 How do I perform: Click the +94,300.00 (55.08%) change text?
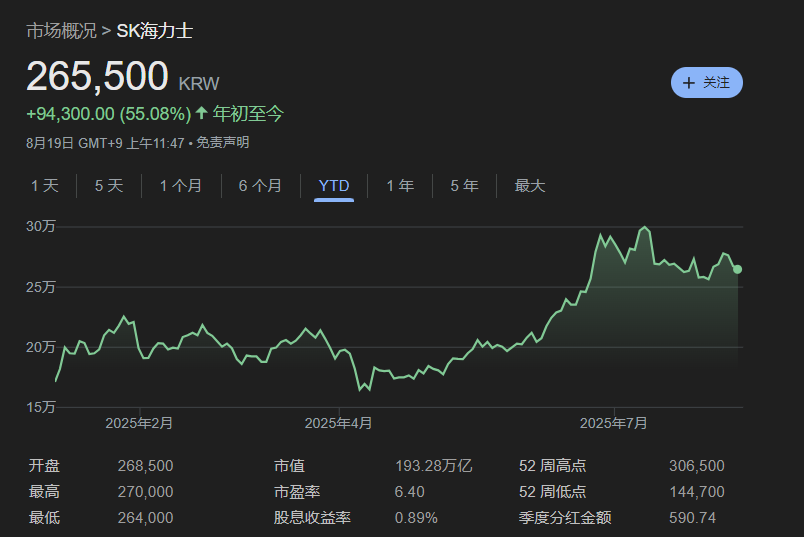pyautogui.click(x=109, y=114)
